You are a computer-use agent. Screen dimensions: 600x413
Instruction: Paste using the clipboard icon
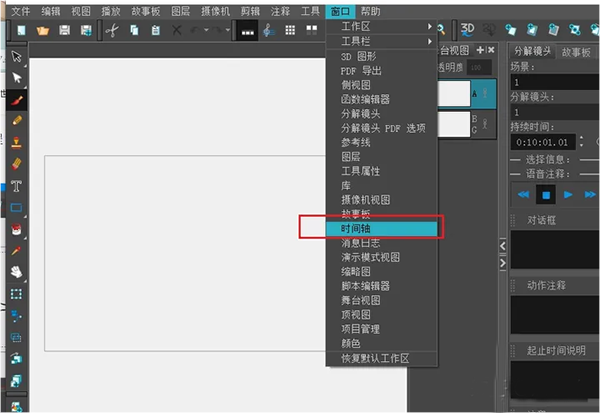155,30
